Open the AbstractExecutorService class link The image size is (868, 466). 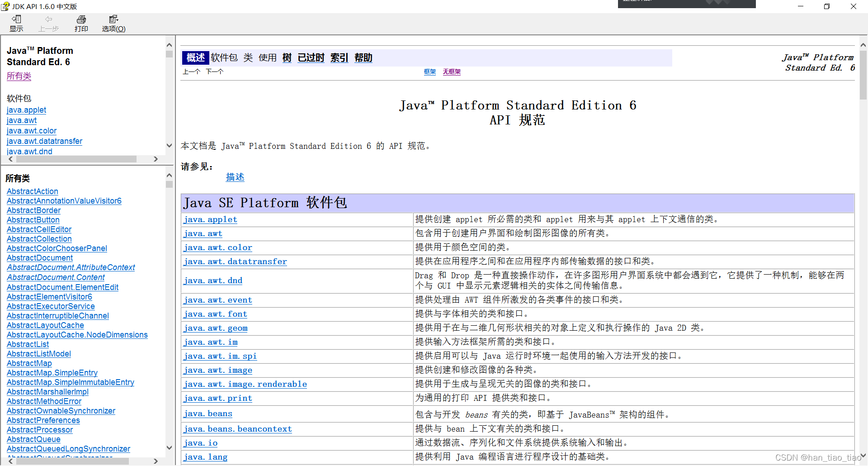(x=51, y=306)
